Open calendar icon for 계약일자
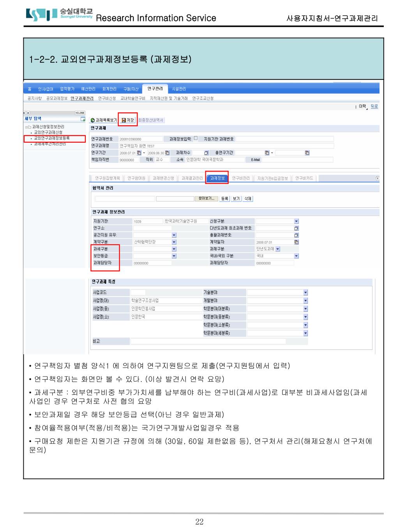 pos(297,242)
